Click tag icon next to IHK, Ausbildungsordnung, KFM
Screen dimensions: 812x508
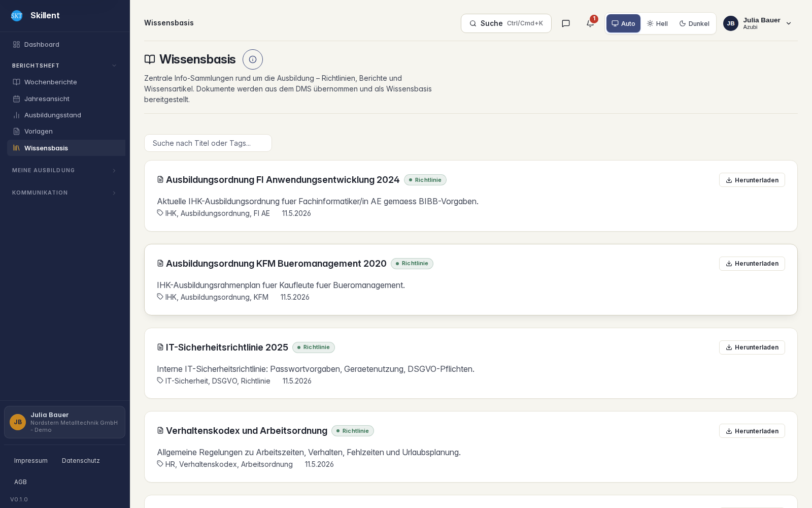[160, 297]
